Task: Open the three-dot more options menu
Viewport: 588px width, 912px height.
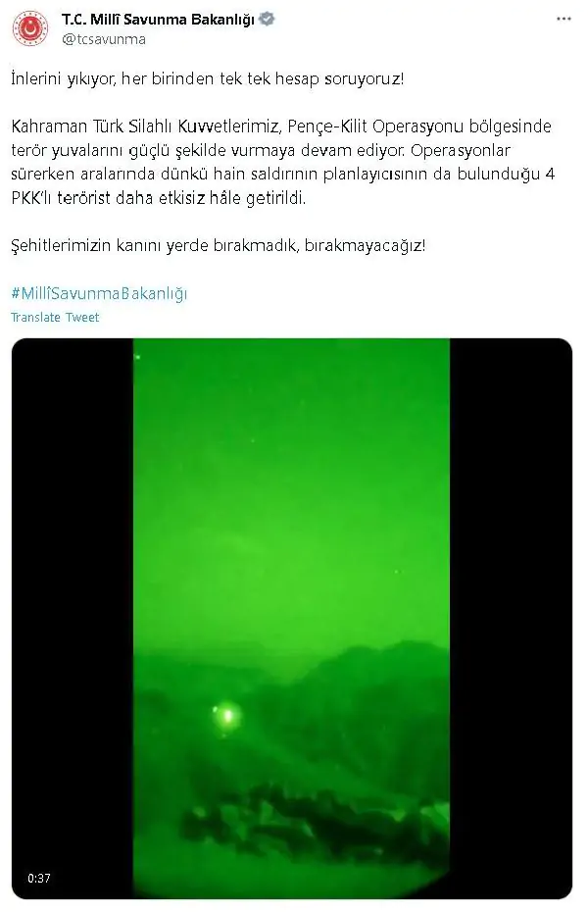Action: tap(563, 20)
